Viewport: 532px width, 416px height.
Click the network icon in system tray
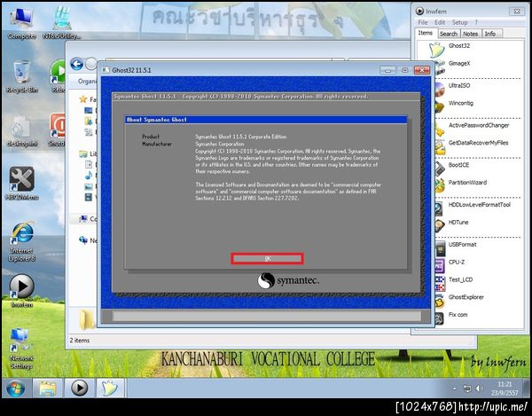coord(467,389)
